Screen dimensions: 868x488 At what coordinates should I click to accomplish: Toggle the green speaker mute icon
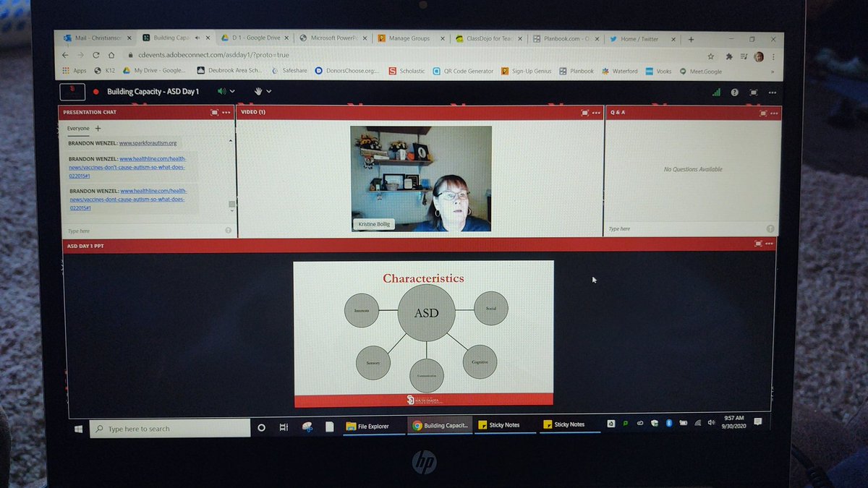[x=222, y=92]
